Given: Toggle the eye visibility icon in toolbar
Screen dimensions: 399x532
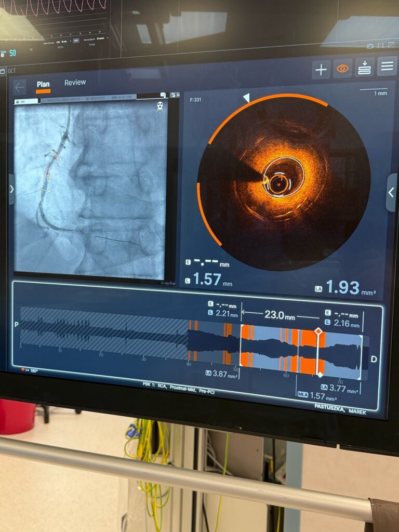Looking at the screenshot, I should click(x=342, y=69).
